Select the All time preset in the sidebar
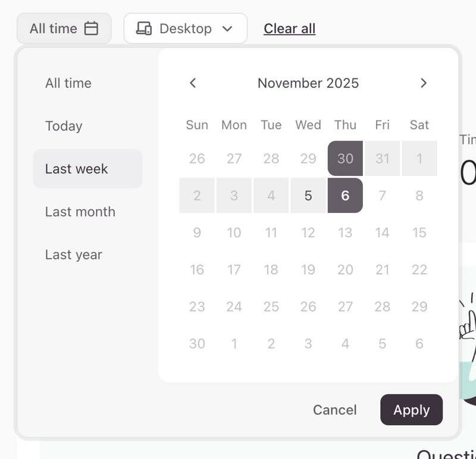This screenshot has width=476, height=459. click(x=68, y=83)
